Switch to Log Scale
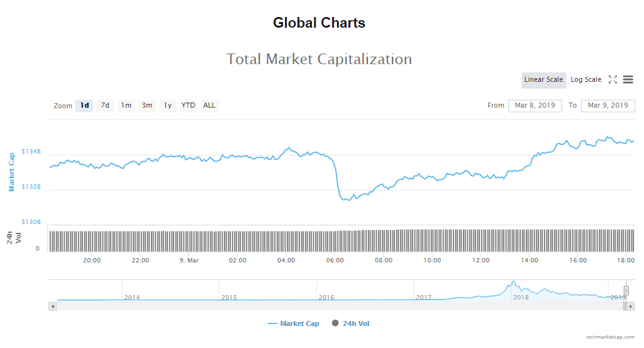The width and height of the screenshot is (644, 348). tap(586, 80)
